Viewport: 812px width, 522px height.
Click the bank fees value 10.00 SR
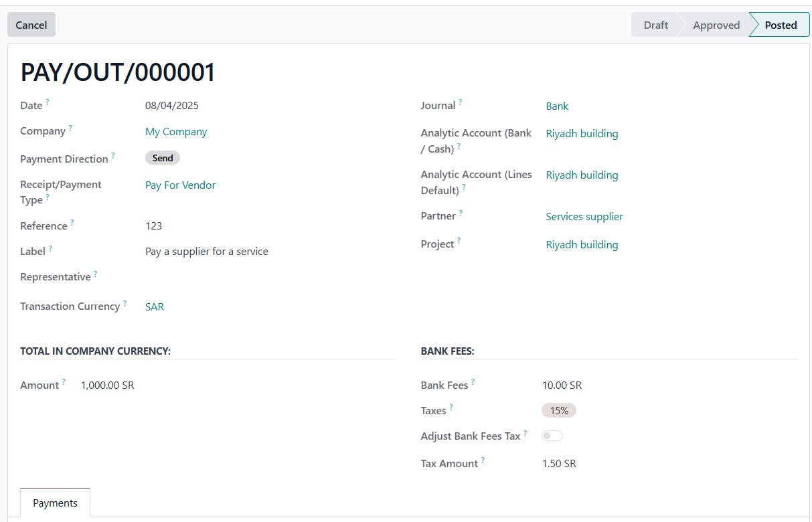point(562,385)
